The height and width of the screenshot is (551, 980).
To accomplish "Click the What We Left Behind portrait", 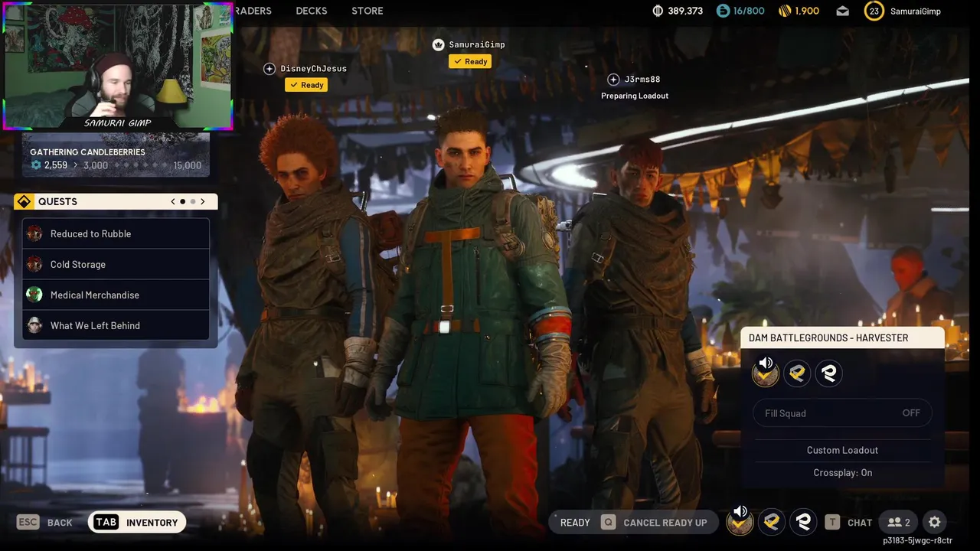I will pyautogui.click(x=34, y=325).
